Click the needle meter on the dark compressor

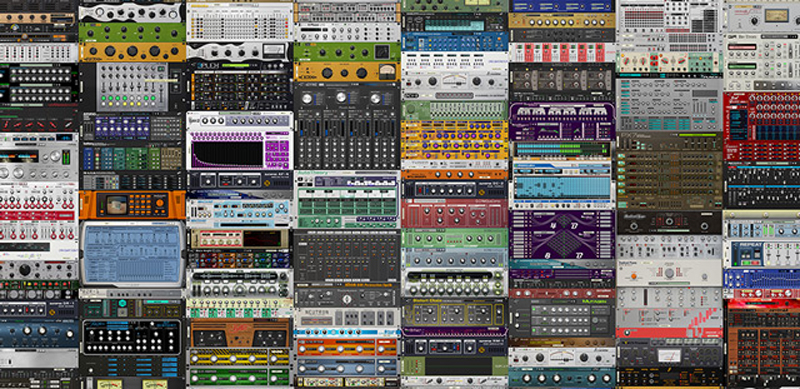(669, 355)
